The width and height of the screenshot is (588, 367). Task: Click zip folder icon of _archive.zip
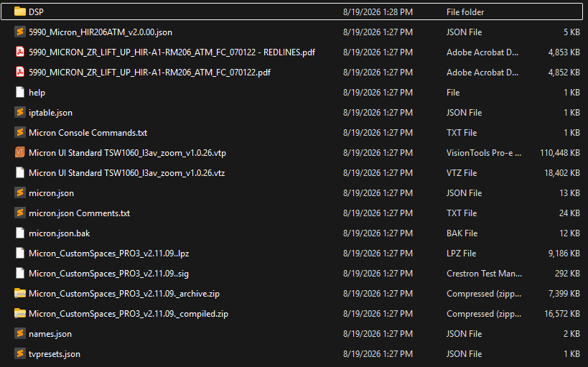[20, 293]
